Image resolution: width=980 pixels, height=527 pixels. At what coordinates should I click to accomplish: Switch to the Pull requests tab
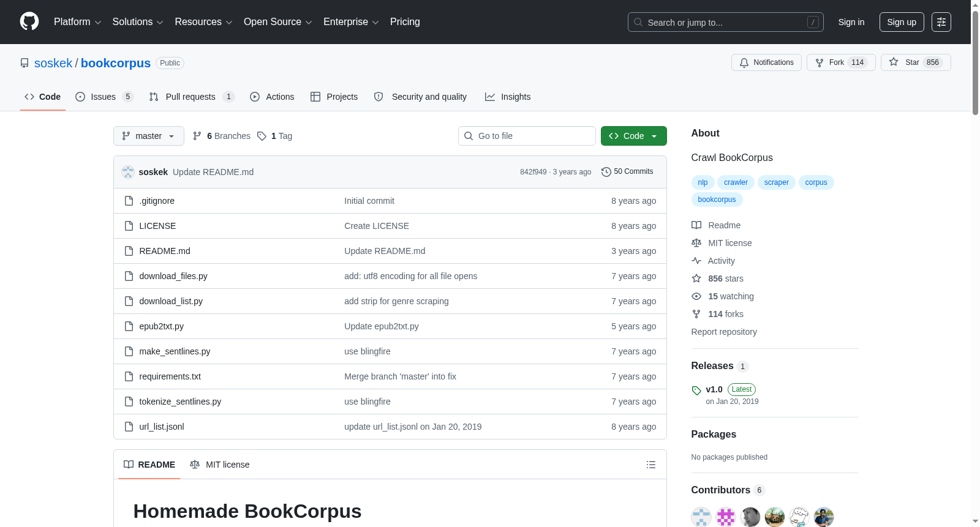click(x=192, y=97)
